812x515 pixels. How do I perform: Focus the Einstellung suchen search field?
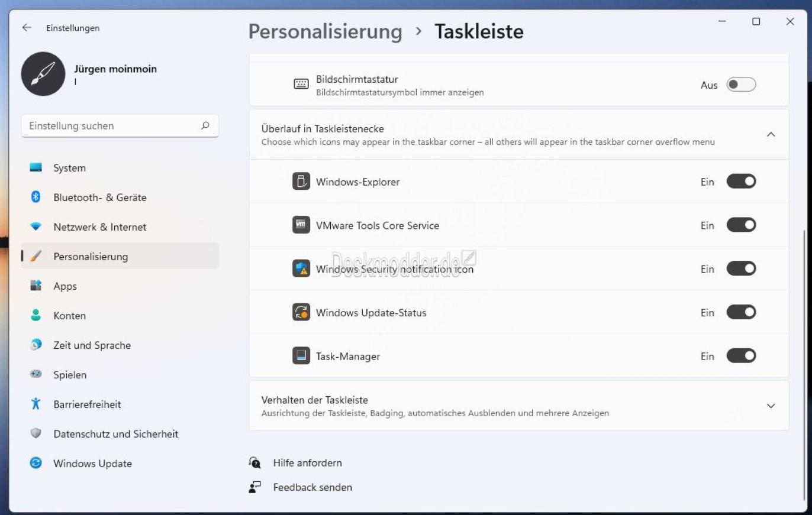pyautogui.click(x=120, y=126)
